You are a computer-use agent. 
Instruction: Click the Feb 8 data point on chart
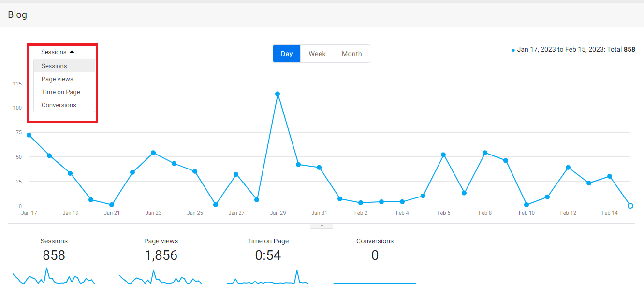(x=485, y=153)
